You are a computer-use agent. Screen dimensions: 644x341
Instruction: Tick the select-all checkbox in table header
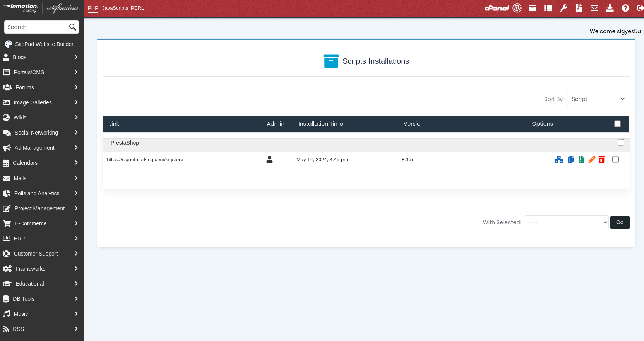click(617, 124)
